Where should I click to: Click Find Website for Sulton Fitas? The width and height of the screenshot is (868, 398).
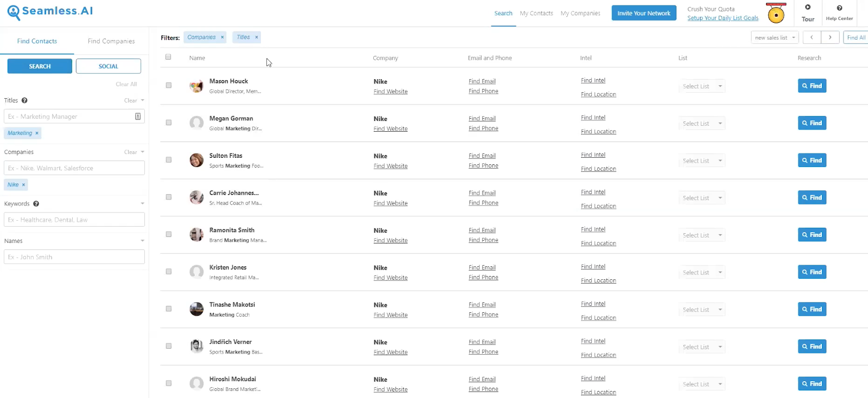391,166
